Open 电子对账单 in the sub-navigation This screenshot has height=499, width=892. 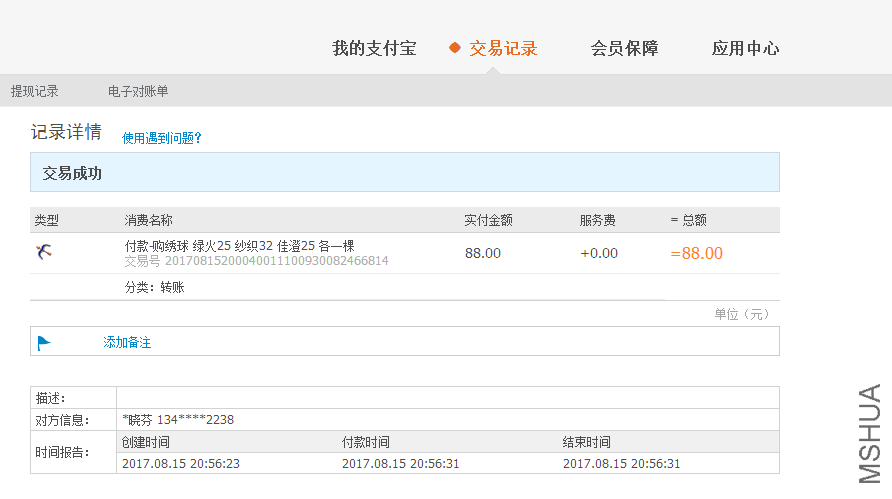(x=138, y=91)
